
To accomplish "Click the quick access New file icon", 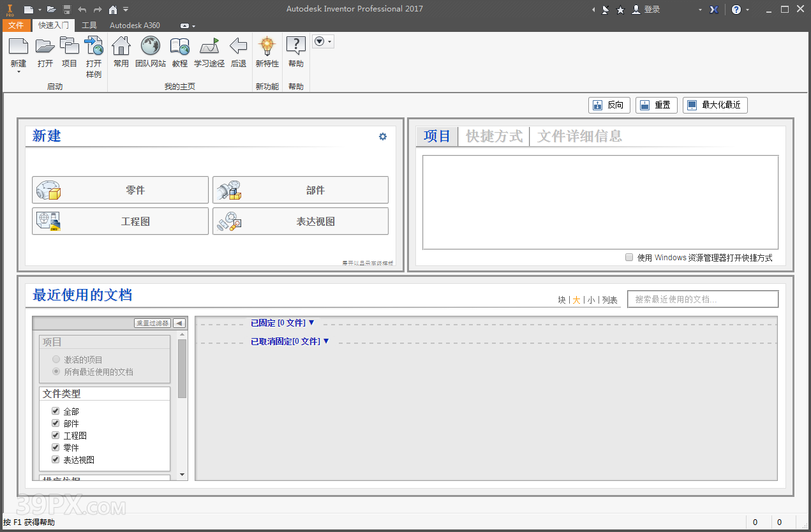I will click(x=29, y=9).
